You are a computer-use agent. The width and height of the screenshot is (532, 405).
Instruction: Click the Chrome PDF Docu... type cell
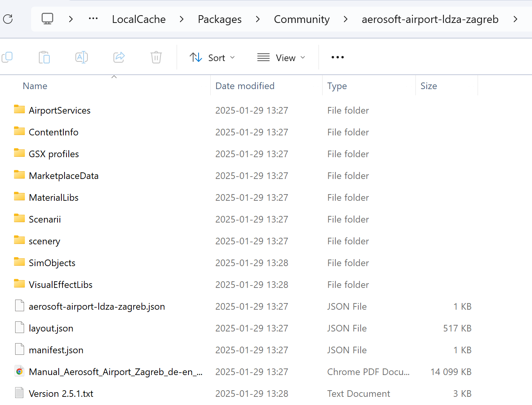368,372
